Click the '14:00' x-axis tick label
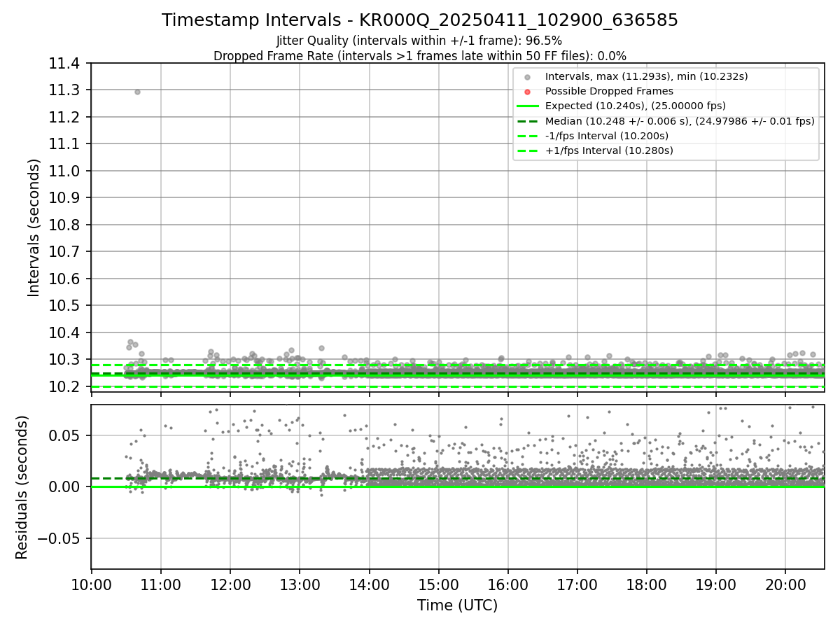The image size is (840, 630). click(369, 584)
